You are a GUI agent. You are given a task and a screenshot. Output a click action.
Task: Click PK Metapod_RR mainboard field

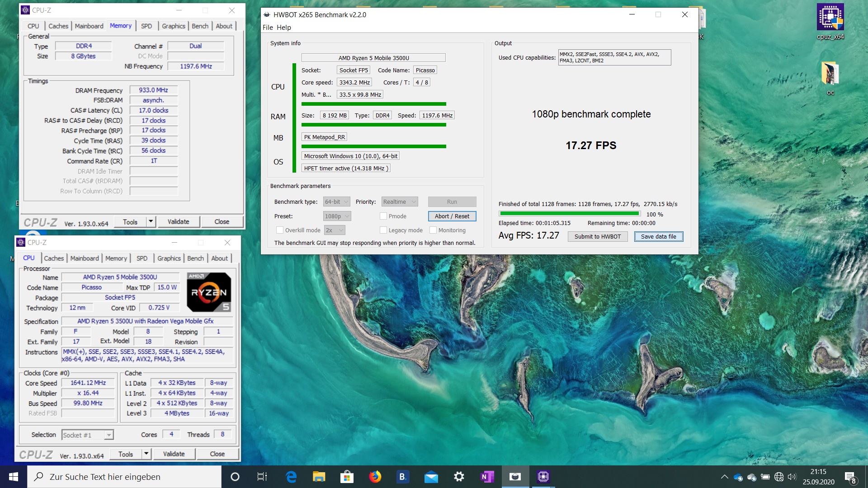coord(324,137)
